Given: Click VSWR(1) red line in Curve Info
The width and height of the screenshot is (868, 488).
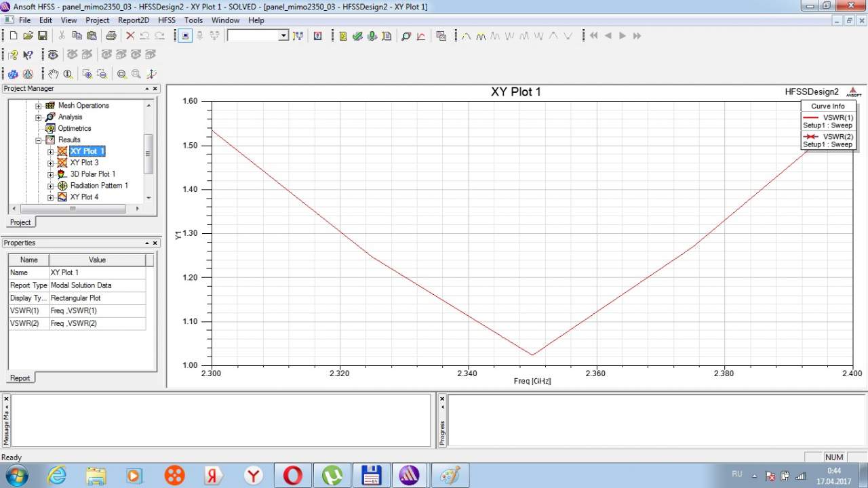Looking at the screenshot, I should (810, 117).
